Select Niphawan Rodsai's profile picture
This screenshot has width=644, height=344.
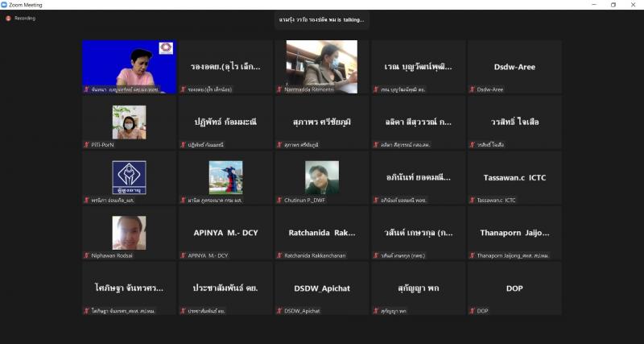click(129, 233)
